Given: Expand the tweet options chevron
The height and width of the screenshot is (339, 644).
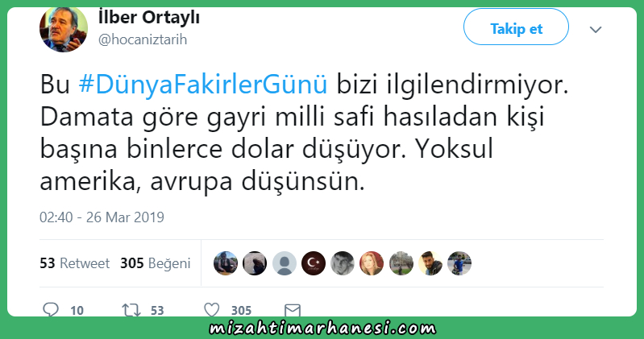Looking at the screenshot, I should pyautogui.click(x=596, y=30).
